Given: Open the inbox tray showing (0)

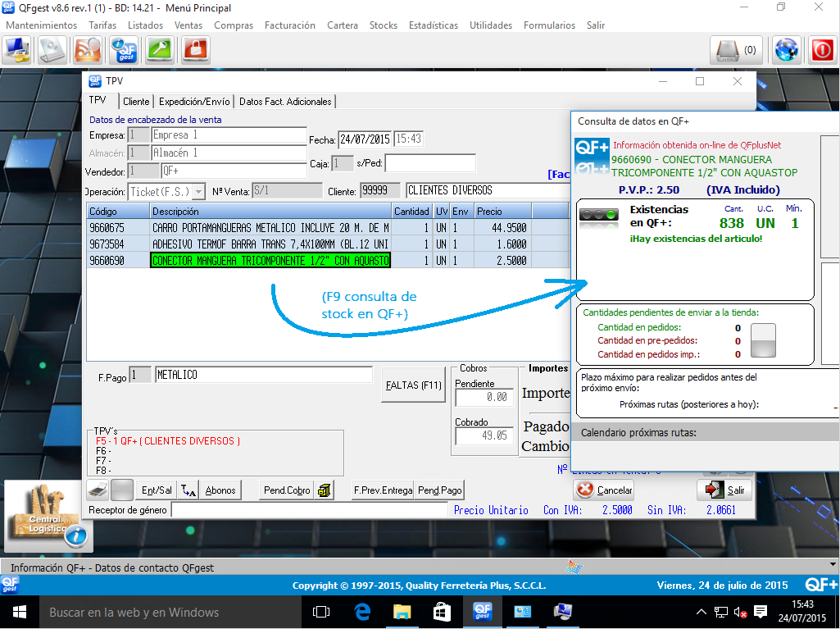Looking at the screenshot, I should 737,50.
